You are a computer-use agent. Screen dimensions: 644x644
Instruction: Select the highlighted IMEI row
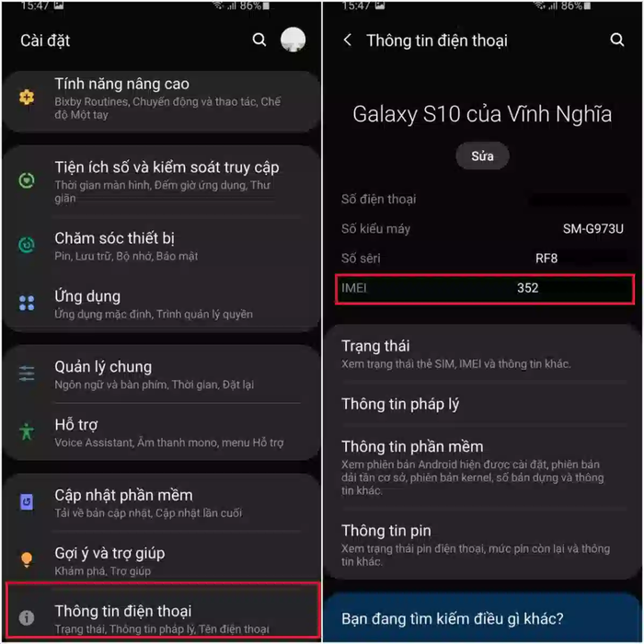[485, 289]
